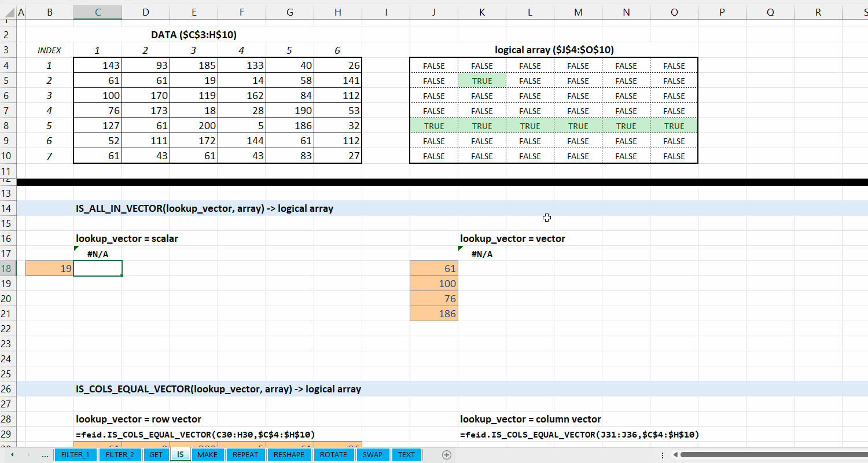Select the column S header

click(855, 12)
